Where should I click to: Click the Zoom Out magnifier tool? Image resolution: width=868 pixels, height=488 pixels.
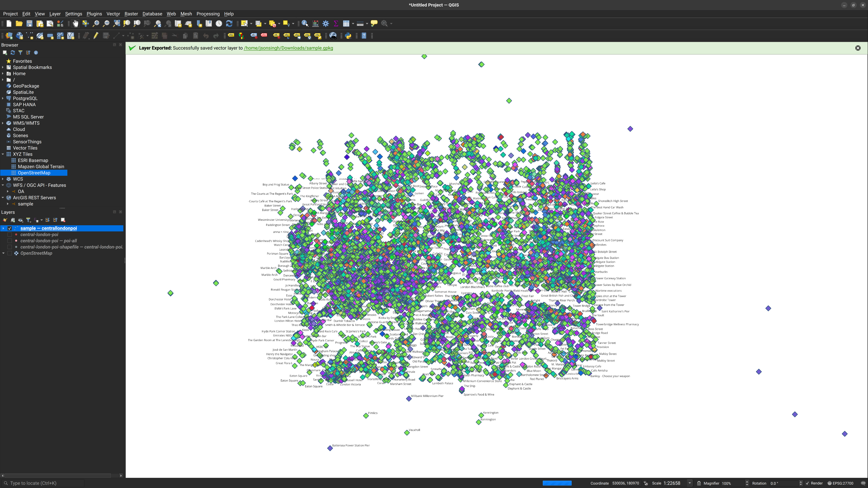coord(106,23)
